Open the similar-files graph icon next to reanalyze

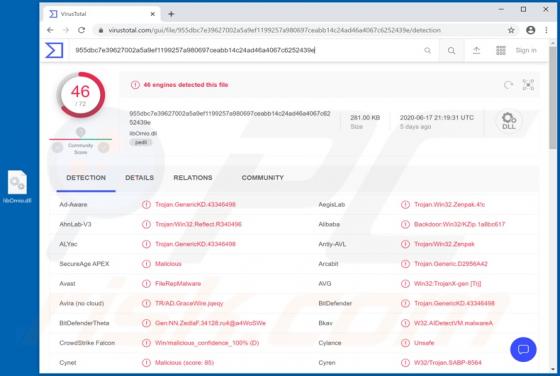click(528, 85)
